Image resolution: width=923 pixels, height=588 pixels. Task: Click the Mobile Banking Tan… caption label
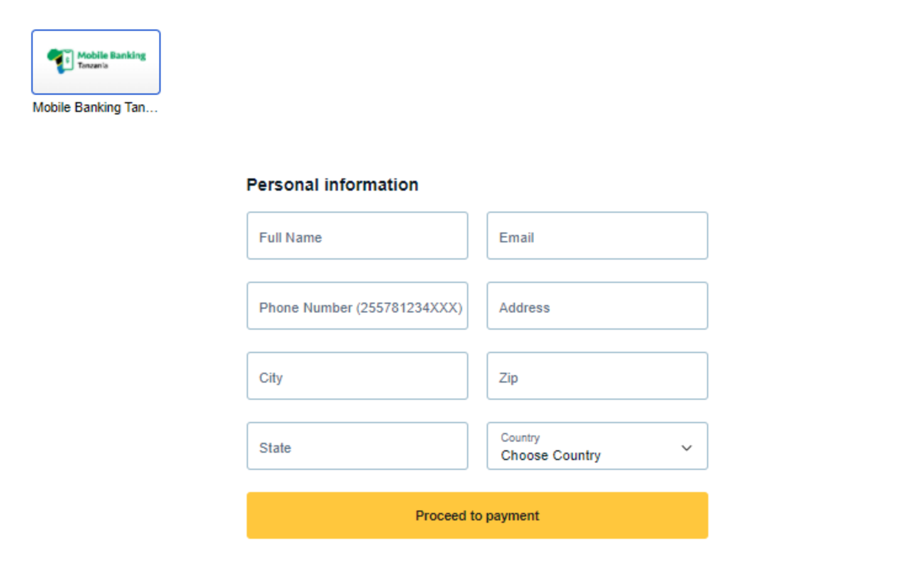click(x=95, y=108)
